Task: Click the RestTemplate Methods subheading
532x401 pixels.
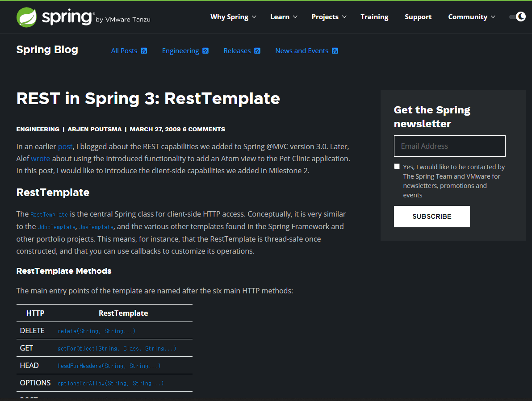Action: (64, 271)
